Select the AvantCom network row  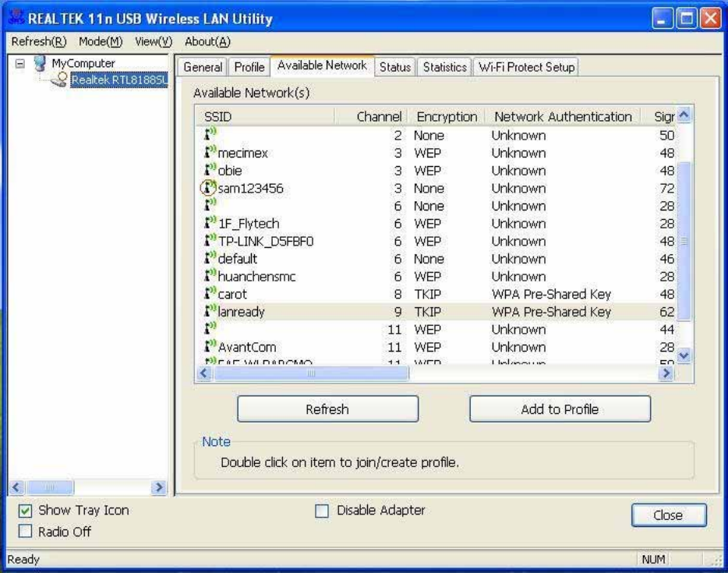pyautogui.click(x=436, y=347)
